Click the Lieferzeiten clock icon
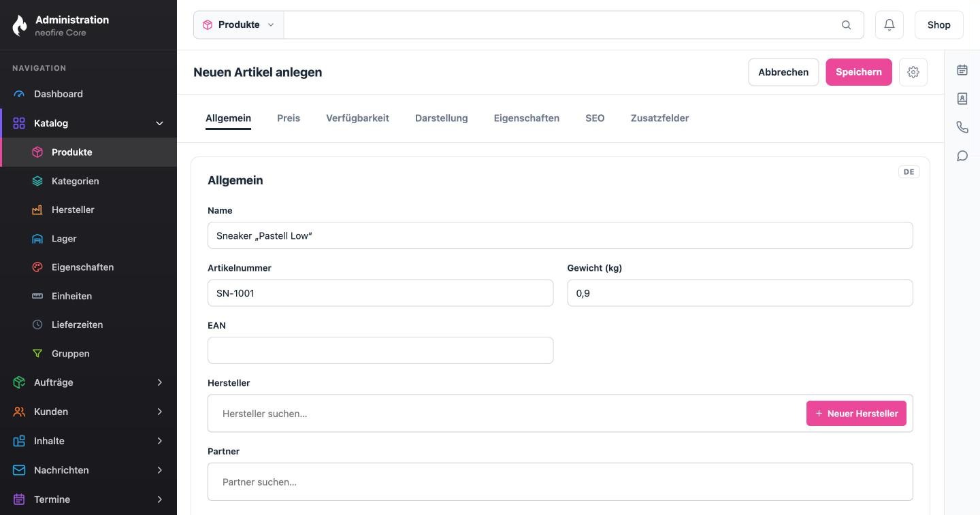The image size is (980, 515). 37,325
